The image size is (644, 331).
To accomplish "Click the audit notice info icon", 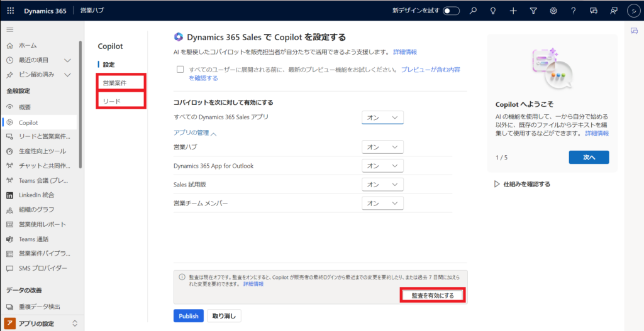I will pos(182,276).
